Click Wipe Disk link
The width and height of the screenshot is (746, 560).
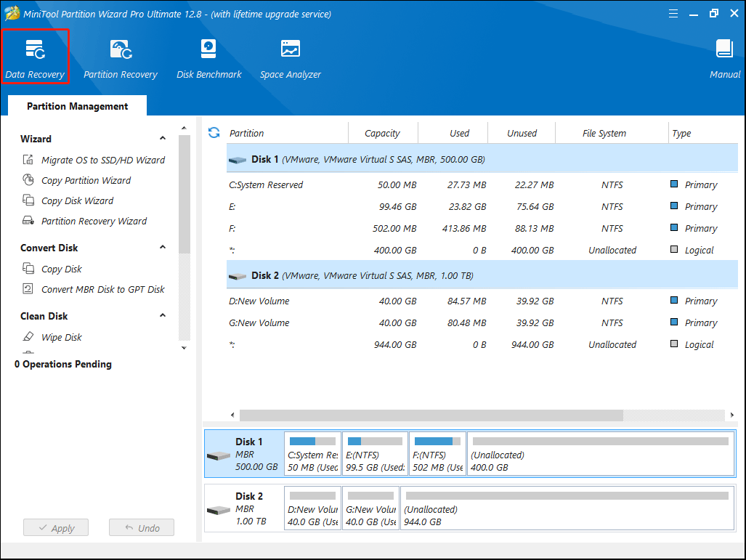(x=61, y=337)
